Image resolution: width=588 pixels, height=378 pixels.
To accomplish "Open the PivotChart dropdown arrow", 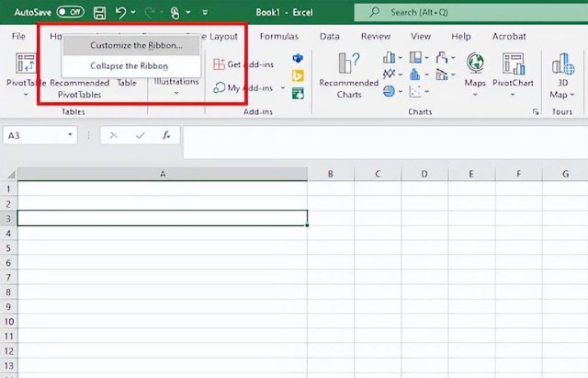I will point(513,94).
